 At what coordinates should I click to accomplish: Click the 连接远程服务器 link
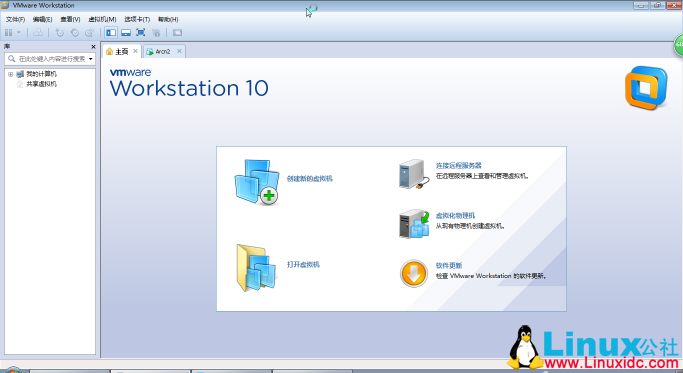(459, 166)
